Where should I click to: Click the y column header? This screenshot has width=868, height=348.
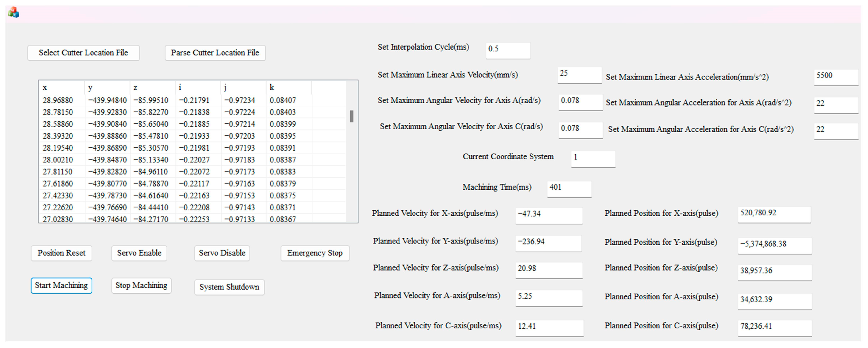(x=107, y=88)
